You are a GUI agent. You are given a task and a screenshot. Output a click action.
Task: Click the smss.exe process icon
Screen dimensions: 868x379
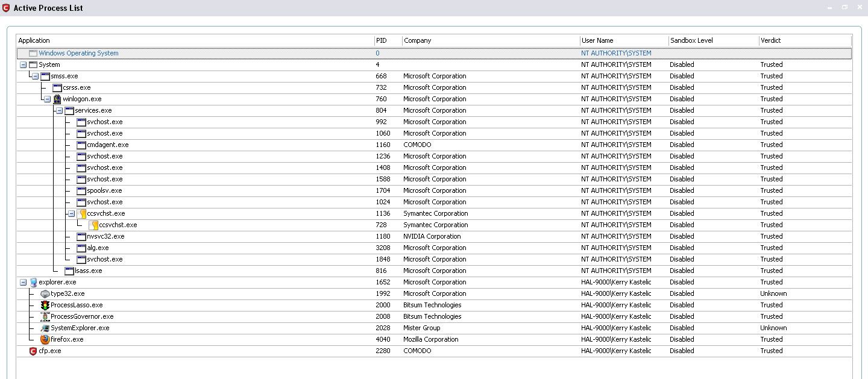45,76
